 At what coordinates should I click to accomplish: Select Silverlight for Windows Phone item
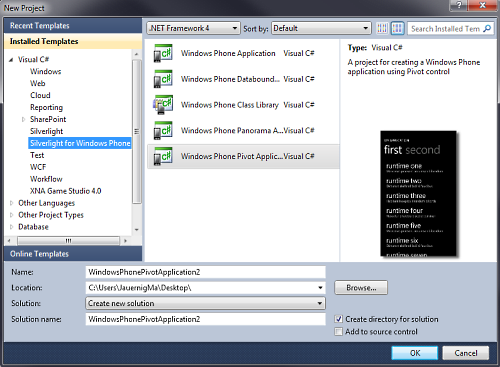(80, 143)
